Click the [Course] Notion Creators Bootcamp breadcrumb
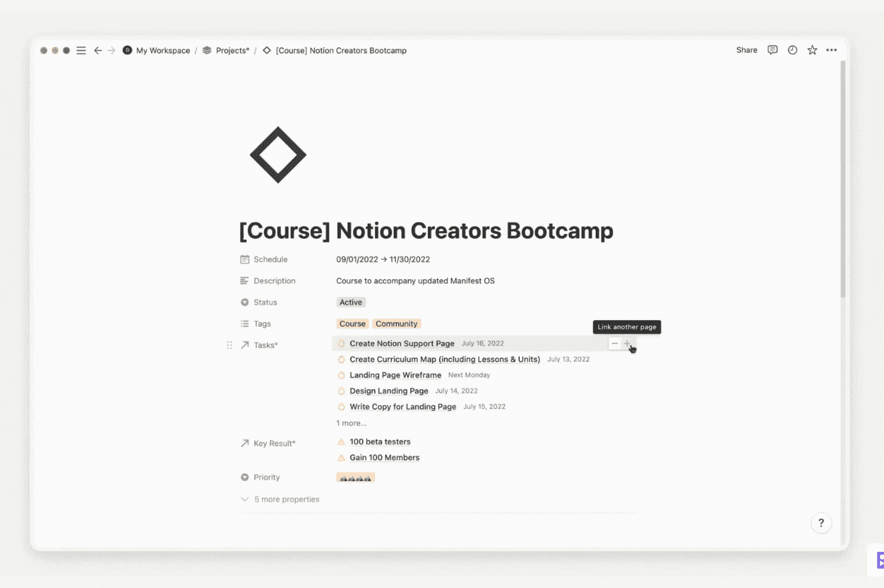This screenshot has width=884, height=588. [x=341, y=50]
